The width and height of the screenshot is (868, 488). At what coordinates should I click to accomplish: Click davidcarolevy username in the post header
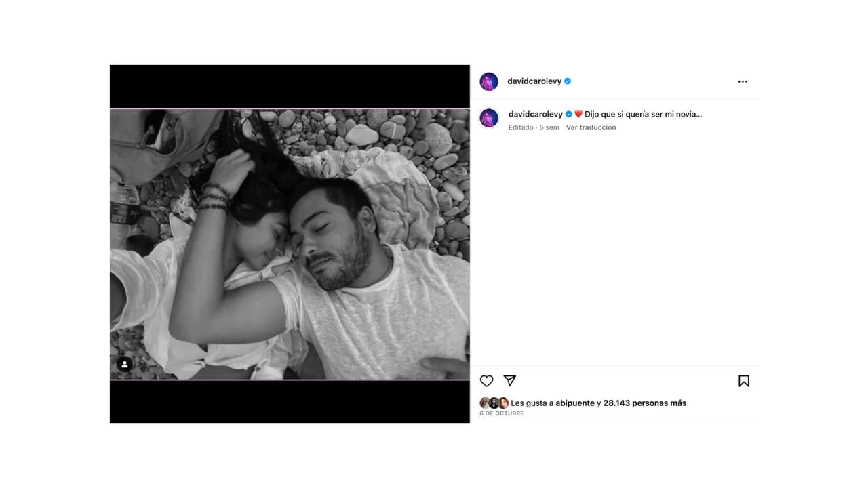tap(534, 81)
